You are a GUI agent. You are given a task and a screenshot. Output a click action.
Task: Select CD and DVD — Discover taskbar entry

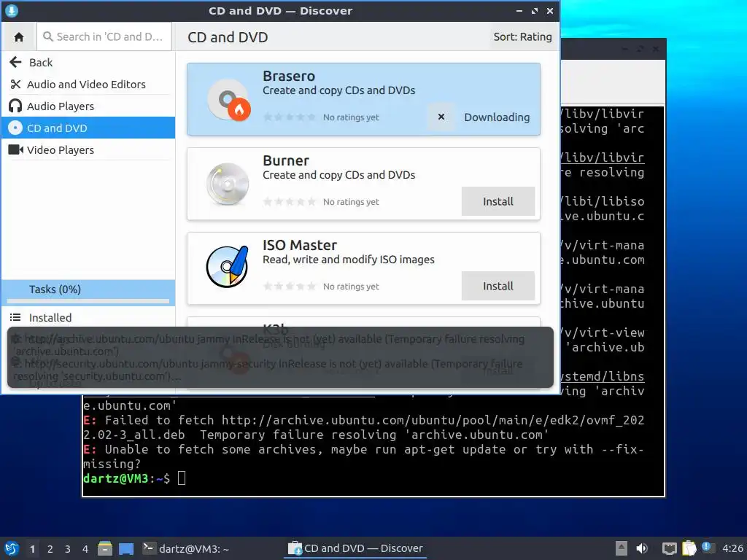[x=355, y=548]
